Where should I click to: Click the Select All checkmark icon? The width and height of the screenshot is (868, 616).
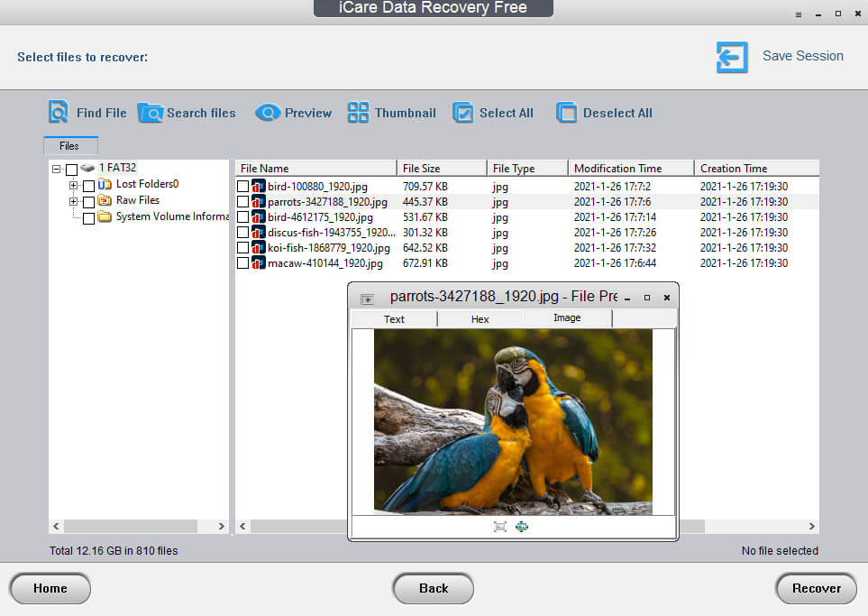pyautogui.click(x=462, y=113)
